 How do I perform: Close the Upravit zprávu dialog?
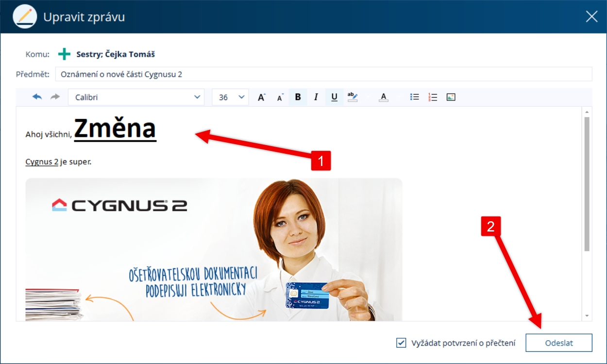[x=591, y=17]
